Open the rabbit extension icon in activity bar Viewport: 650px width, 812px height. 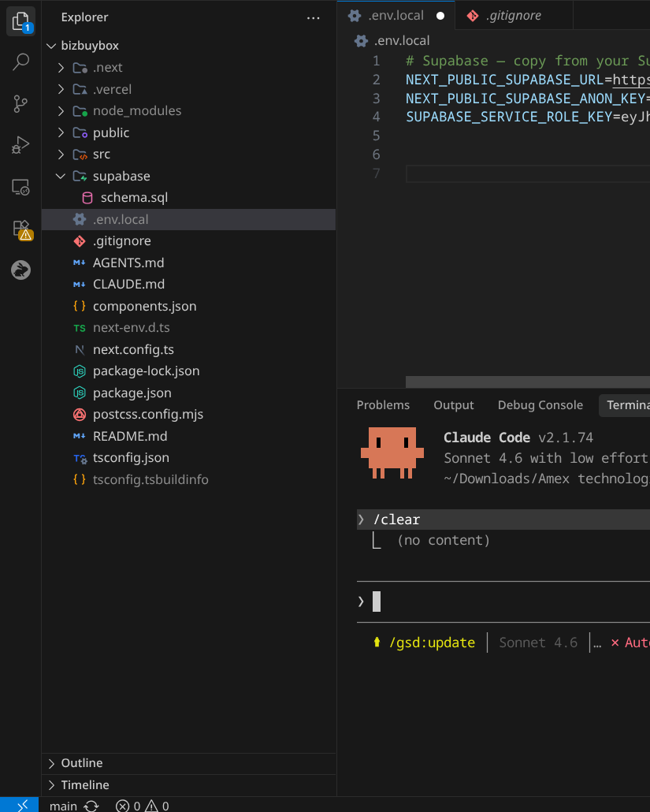tap(20, 270)
